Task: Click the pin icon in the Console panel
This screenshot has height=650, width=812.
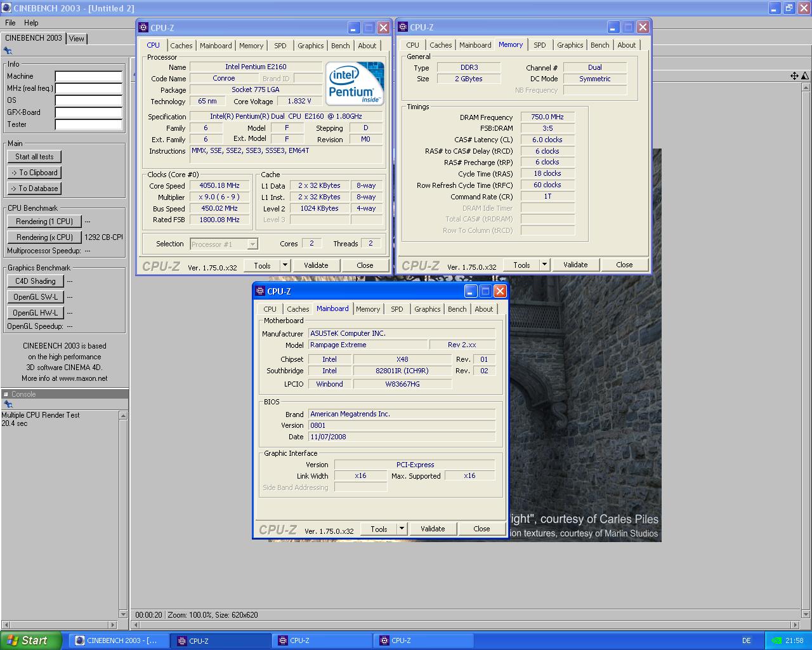Action: tap(8, 404)
